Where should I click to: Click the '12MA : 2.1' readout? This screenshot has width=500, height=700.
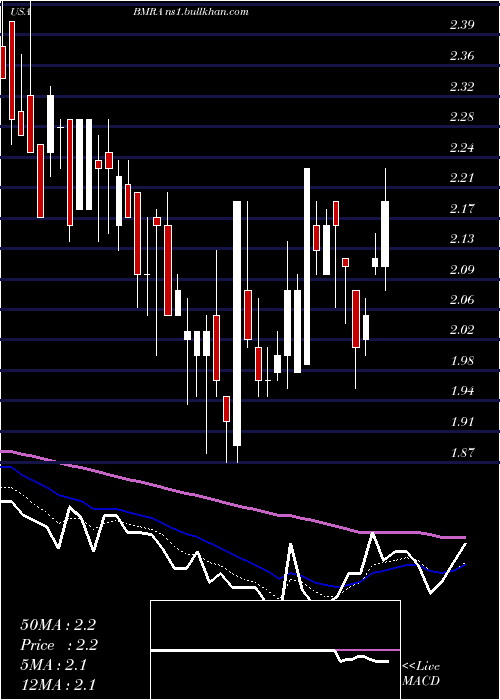(58, 685)
